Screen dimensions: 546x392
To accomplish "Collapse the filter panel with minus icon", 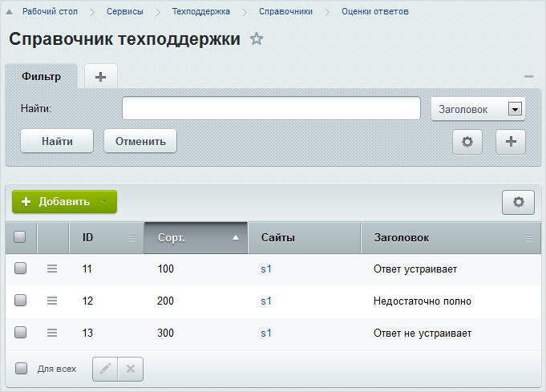I will 529,77.
